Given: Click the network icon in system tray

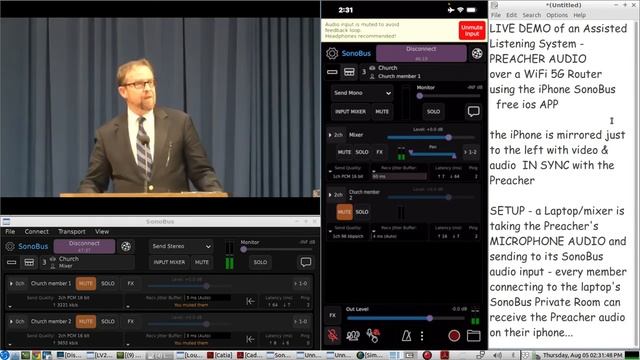Looking at the screenshot, I should 481,356.
